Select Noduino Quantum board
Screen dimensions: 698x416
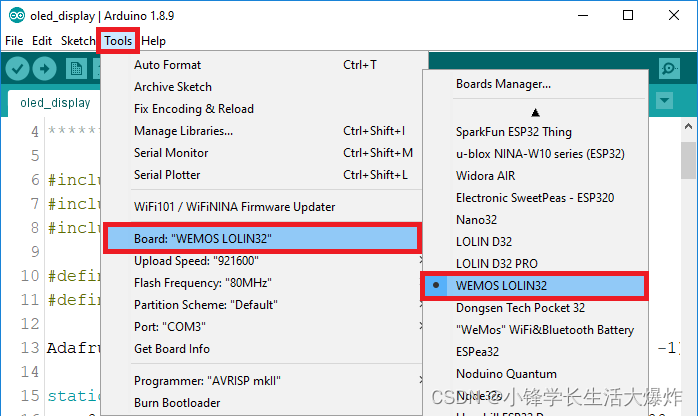tap(535, 374)
